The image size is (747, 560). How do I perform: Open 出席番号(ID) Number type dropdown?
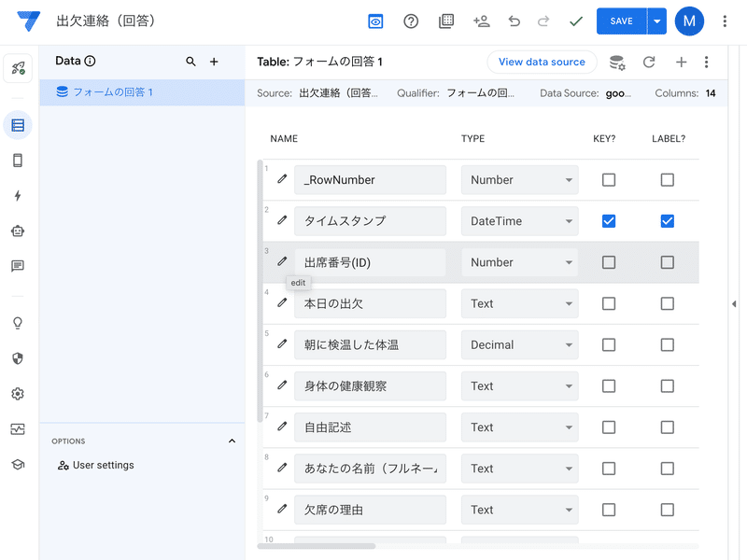(x=520, y=262)
